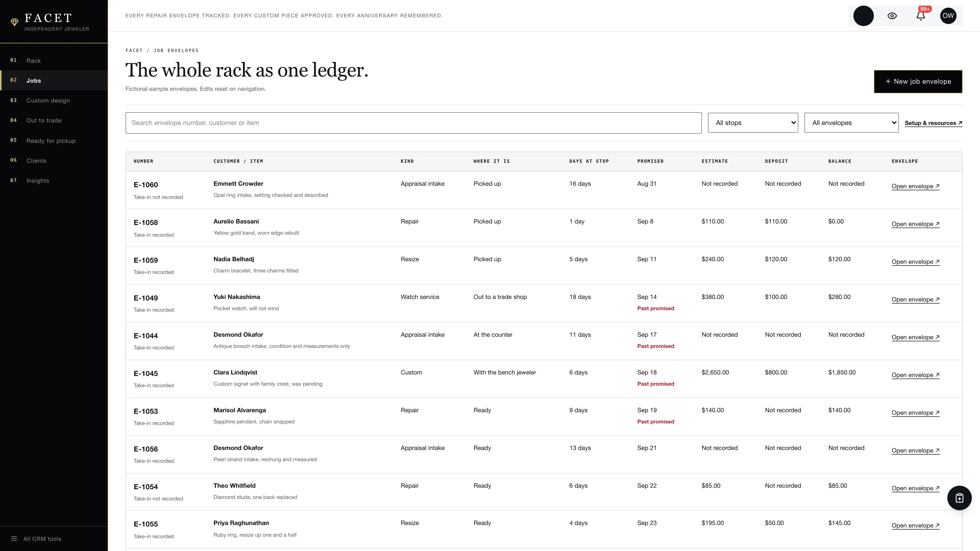
Task: Focus the envelope search field
Action: click(413, 123)
